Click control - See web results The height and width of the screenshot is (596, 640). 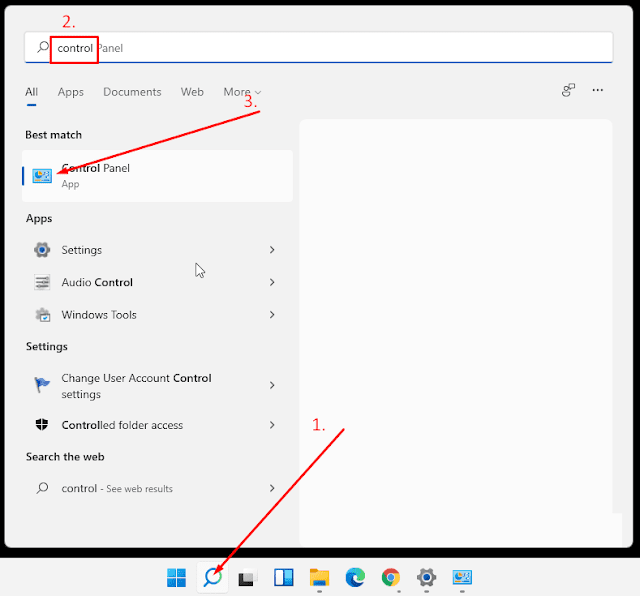pyautogui.click(x=158, y=488)
